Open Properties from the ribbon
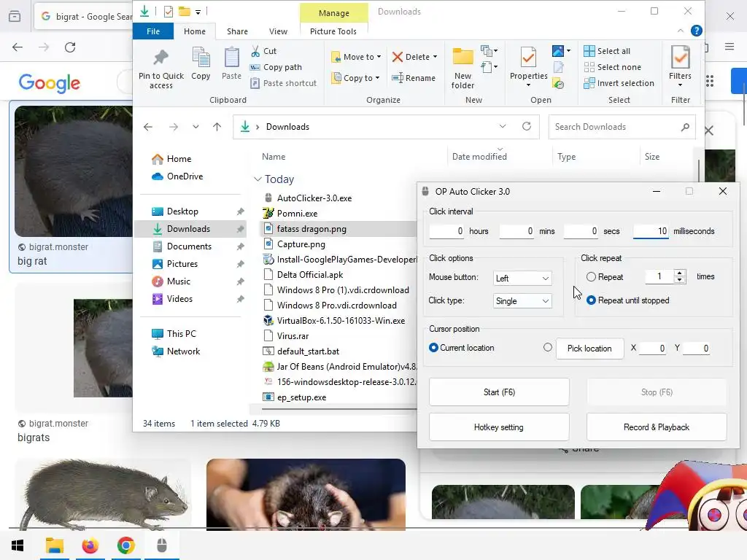 point(528,67)
